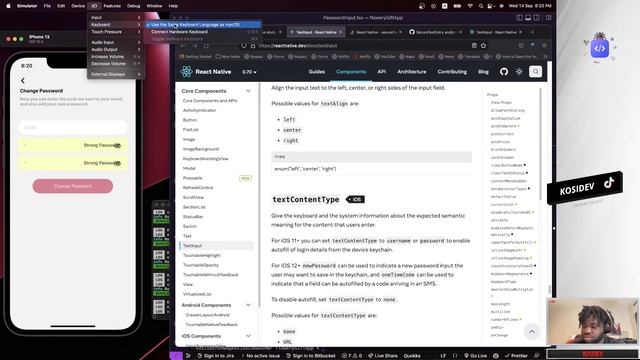The height and width of the screenshot is (360, 640).
Task: Choose Decrease Volume from I/O menu
Action: point(116,64)
